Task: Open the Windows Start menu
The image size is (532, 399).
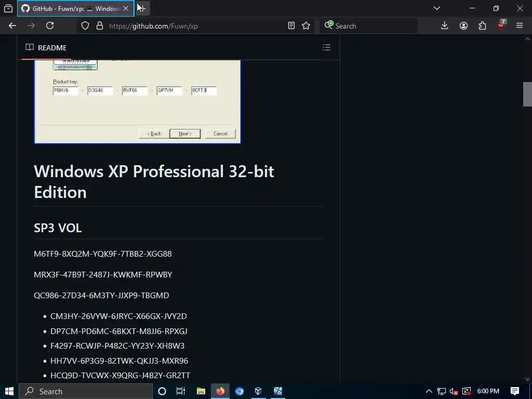Action: tap(9, 391)
